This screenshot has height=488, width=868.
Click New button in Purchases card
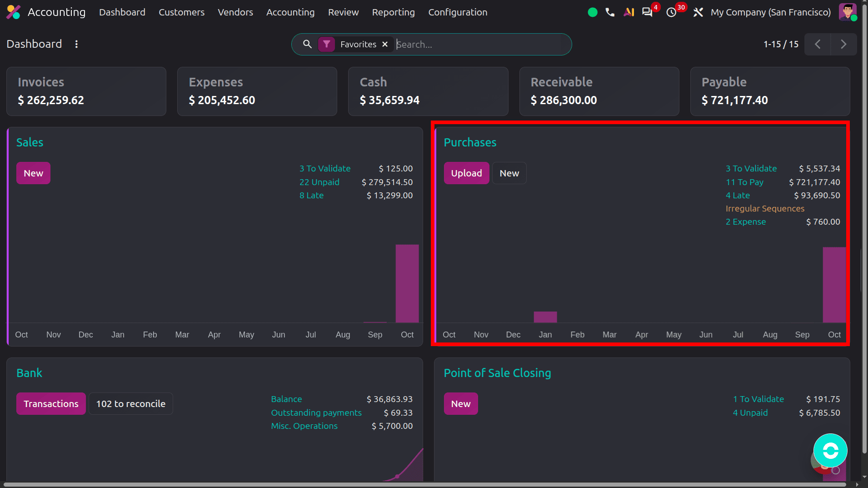(x=509, y=173)
